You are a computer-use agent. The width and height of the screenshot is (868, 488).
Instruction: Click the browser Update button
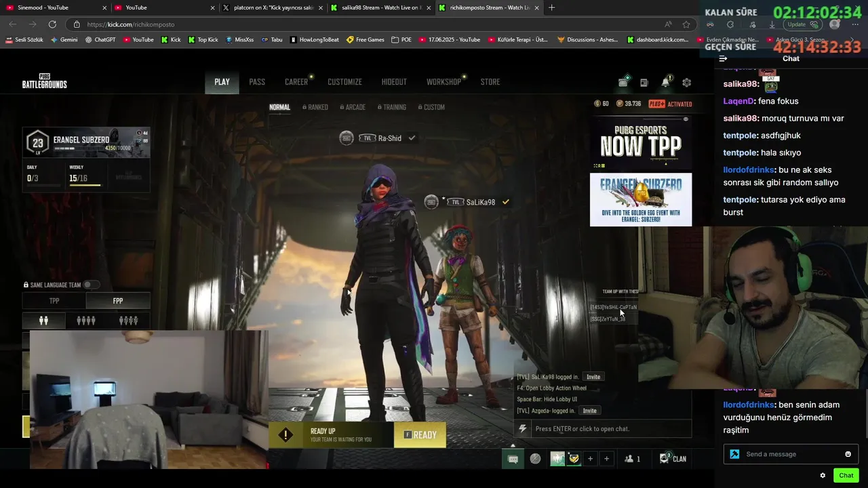pyautogui.click(x=802, y=24)
